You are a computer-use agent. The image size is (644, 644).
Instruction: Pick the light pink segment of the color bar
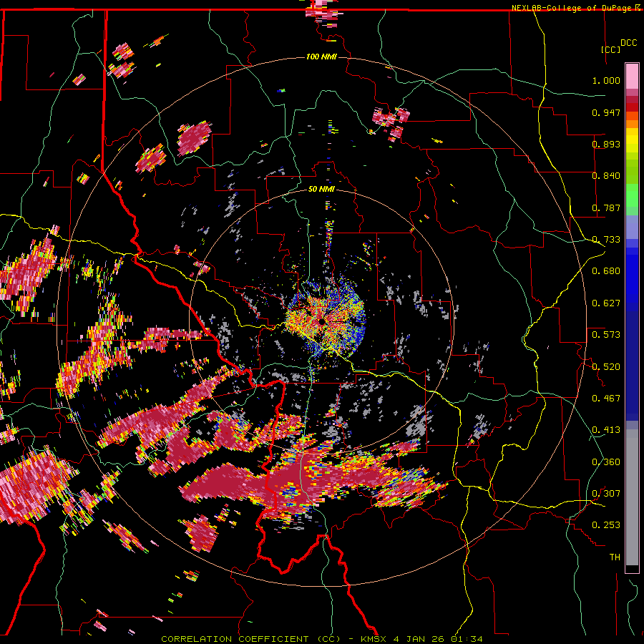pyautogui.click(x=632, y=76)
